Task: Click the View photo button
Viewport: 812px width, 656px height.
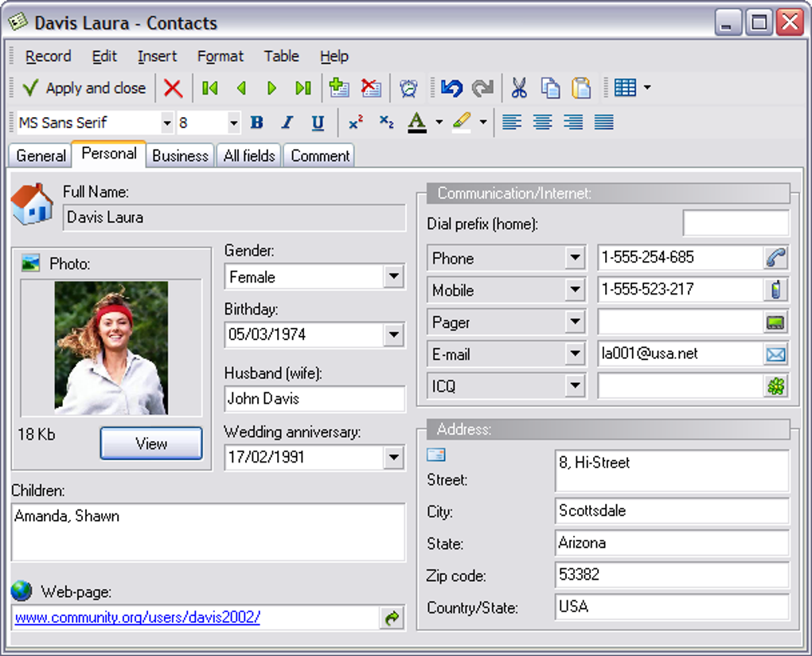Action: click(x=151, y=443)
